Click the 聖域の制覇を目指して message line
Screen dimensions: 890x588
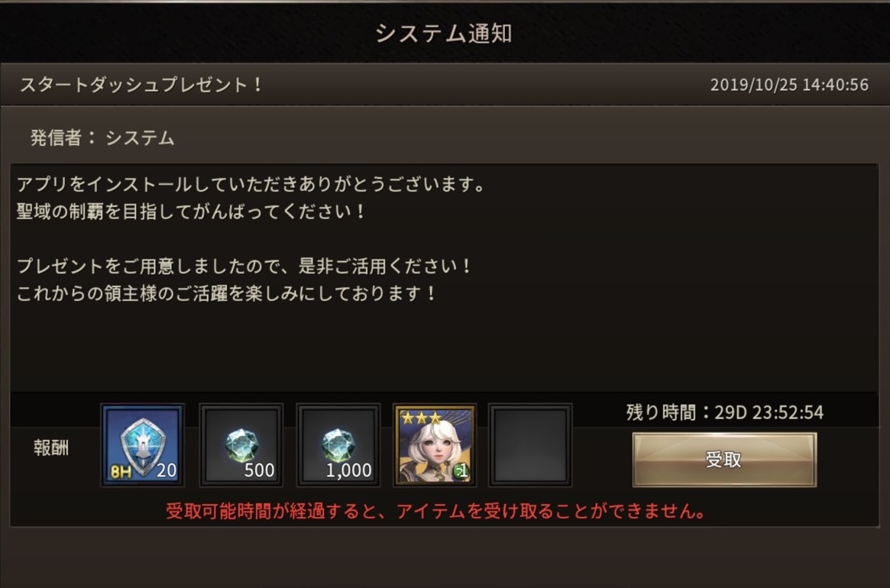(x=191, y=212)
